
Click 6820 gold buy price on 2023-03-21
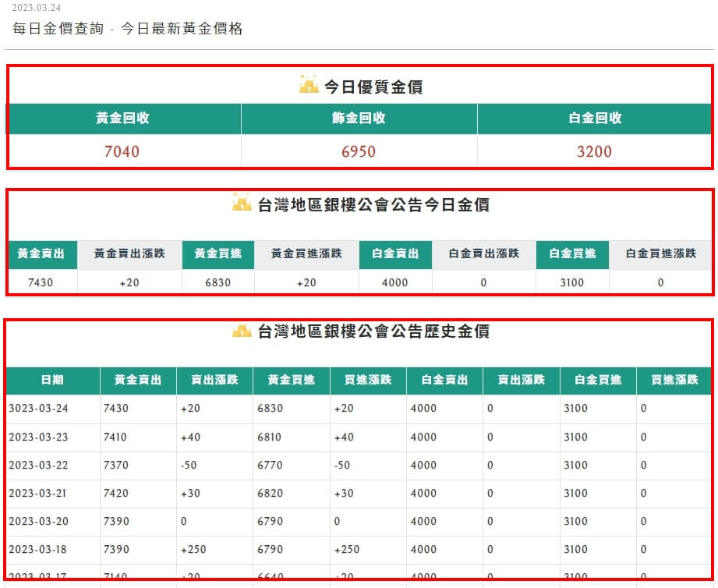(x=271, y=493)
